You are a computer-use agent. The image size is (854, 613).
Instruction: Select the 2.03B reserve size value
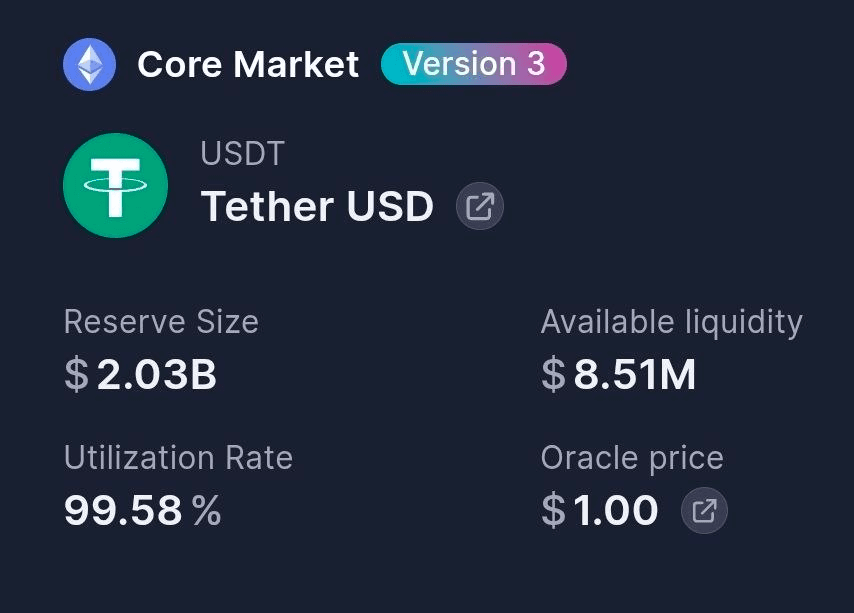point(157,375)
